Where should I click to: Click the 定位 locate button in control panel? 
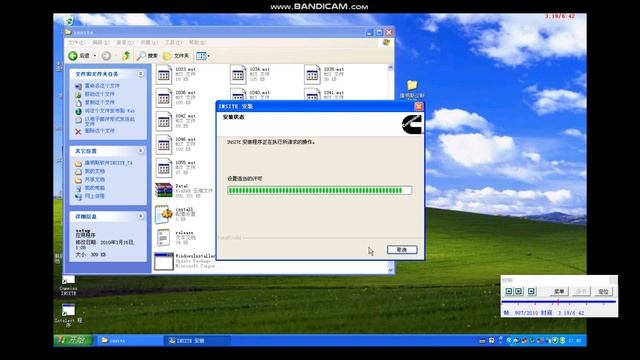[x=603, y=291]
